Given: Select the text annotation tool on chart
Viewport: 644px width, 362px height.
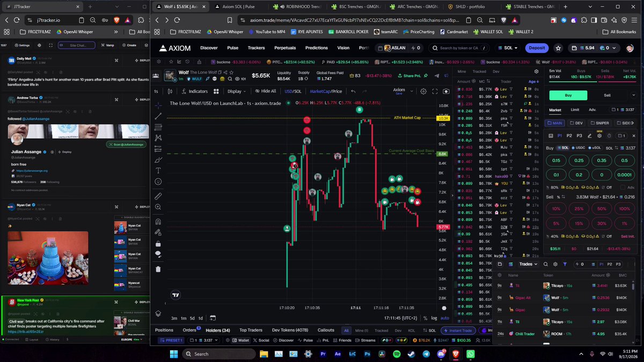Looking at the screenshot, I should click(158, 171).
